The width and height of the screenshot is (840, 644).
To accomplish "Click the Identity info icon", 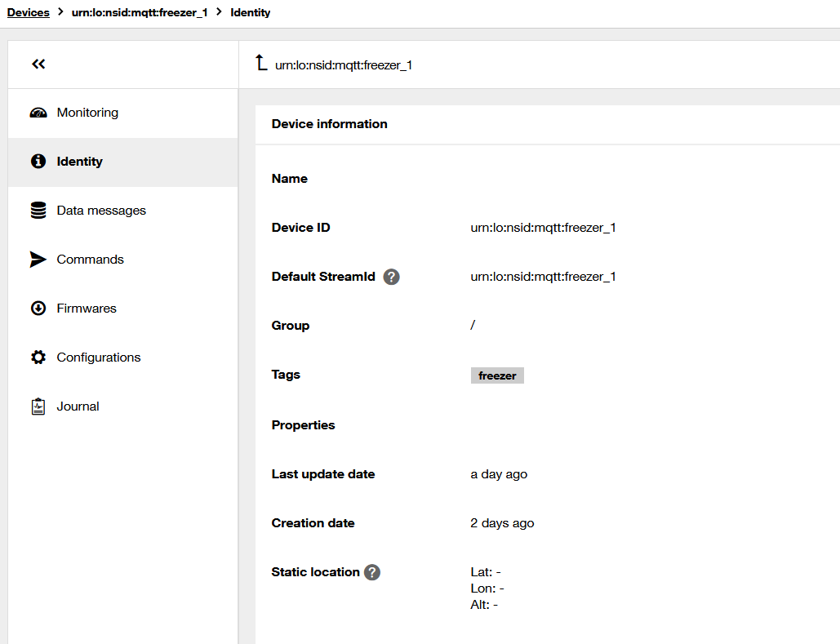I will click(x=38, y=161).
